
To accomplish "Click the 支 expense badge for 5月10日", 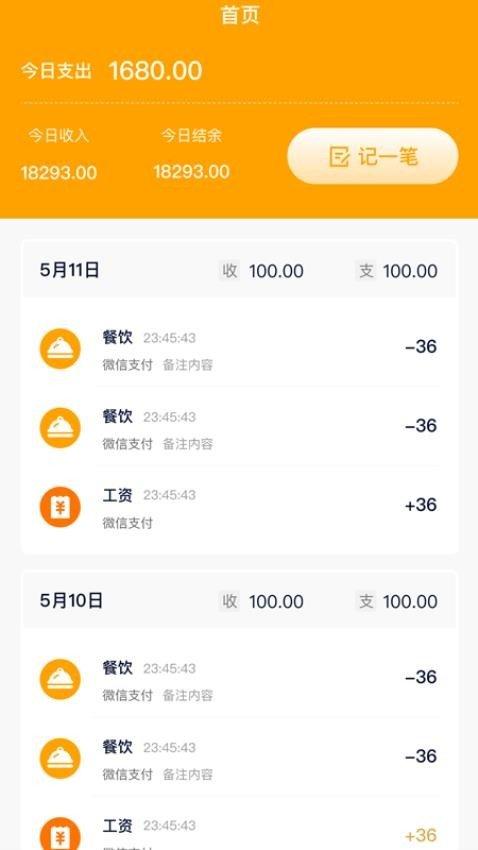I will (366, 601).
